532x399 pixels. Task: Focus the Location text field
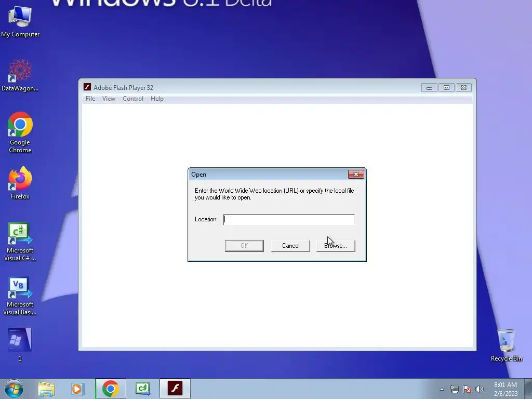[x=289, y=220]
